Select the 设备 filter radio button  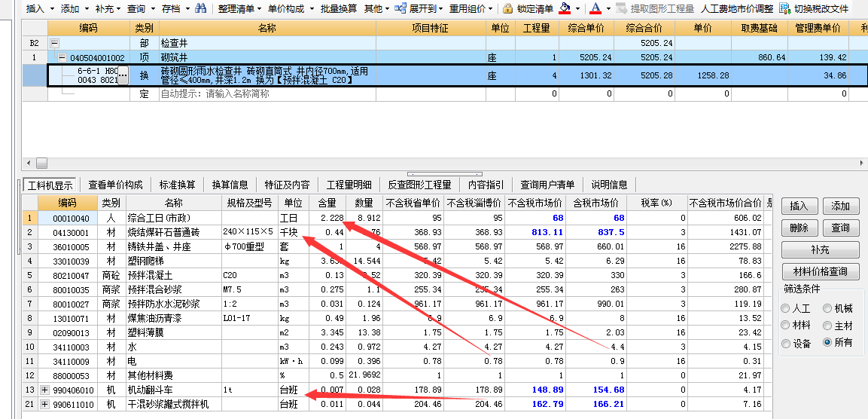pos(785,343)
